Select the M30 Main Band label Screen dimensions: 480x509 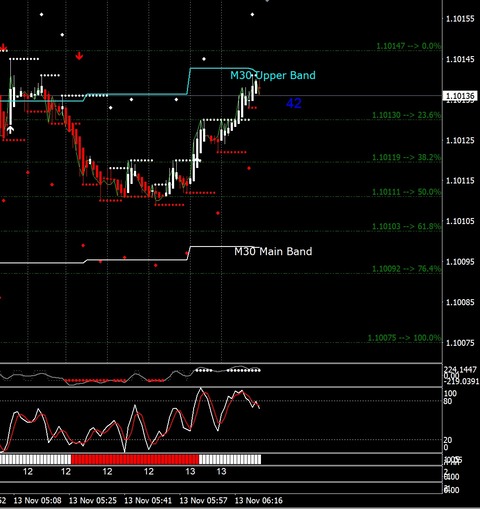point(273,251)
